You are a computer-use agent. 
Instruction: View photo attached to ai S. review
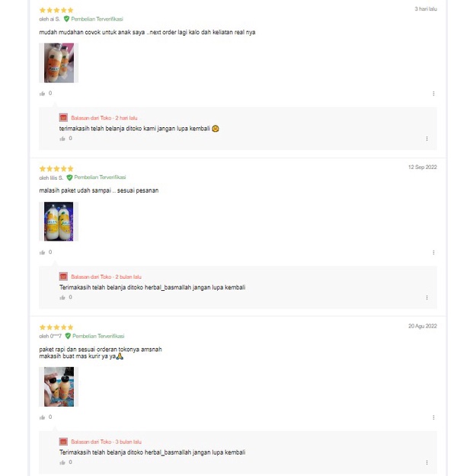(x=59, y=63)
